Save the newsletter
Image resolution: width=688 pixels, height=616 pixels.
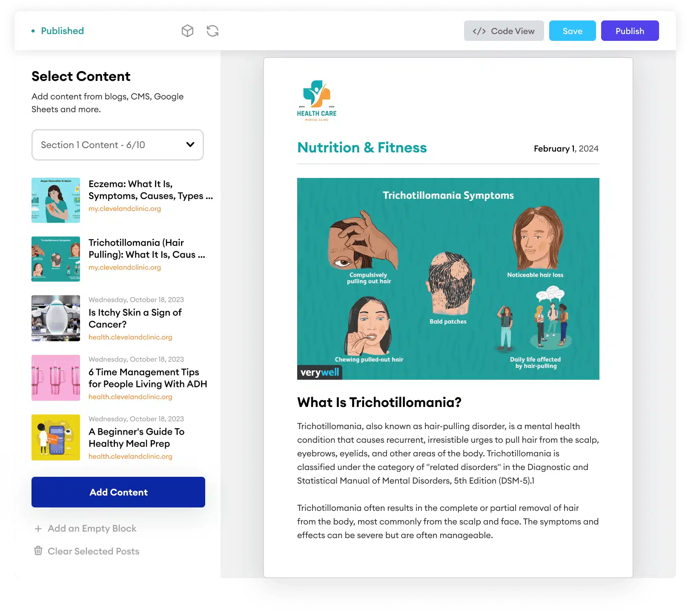coord(572,31)
